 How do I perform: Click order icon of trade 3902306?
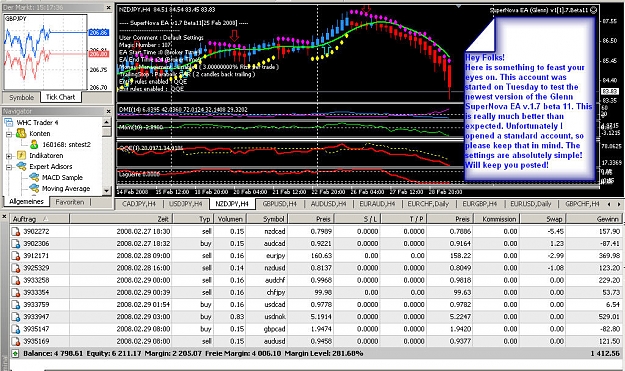16,244
